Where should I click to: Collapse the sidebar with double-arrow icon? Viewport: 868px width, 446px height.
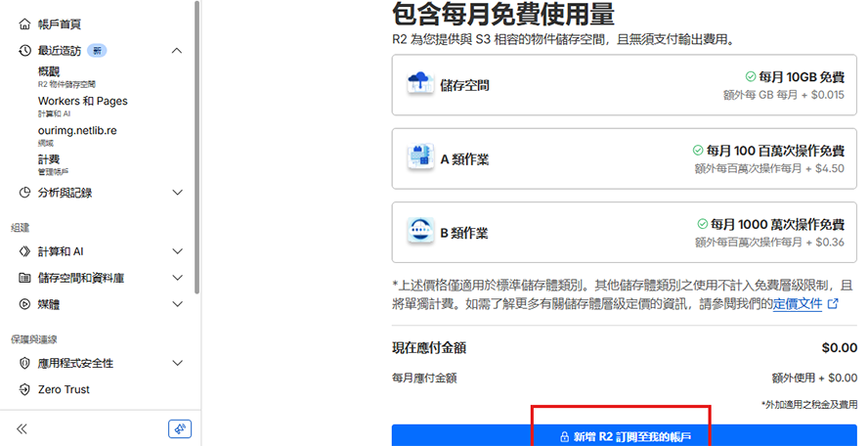[x=22, y=428]
